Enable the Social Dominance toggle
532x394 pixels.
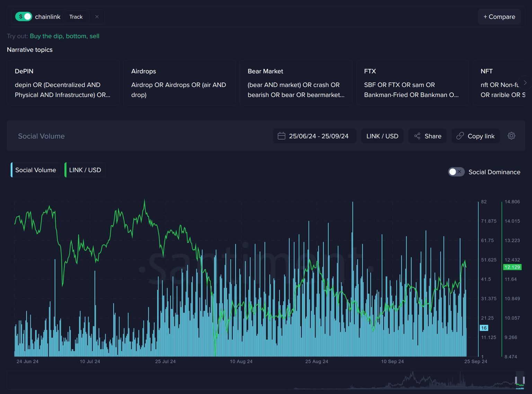[456, 172]
